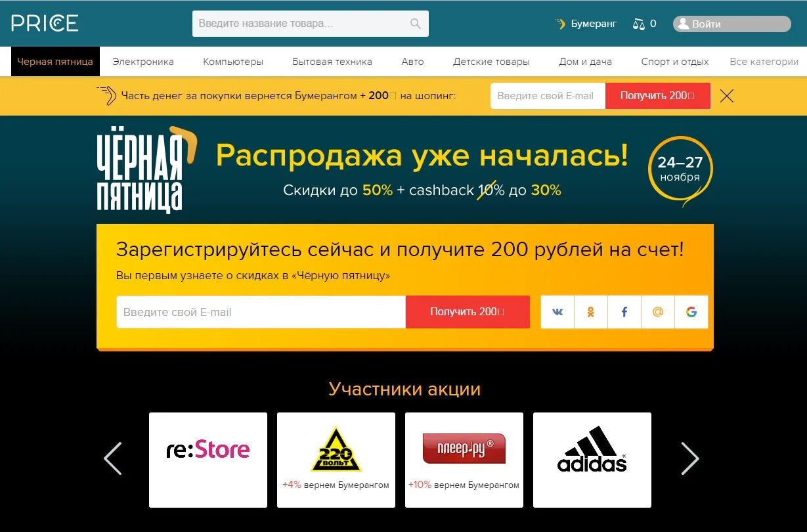
Task: Open the re:Store participant tile
Action: tap(208, 460)
